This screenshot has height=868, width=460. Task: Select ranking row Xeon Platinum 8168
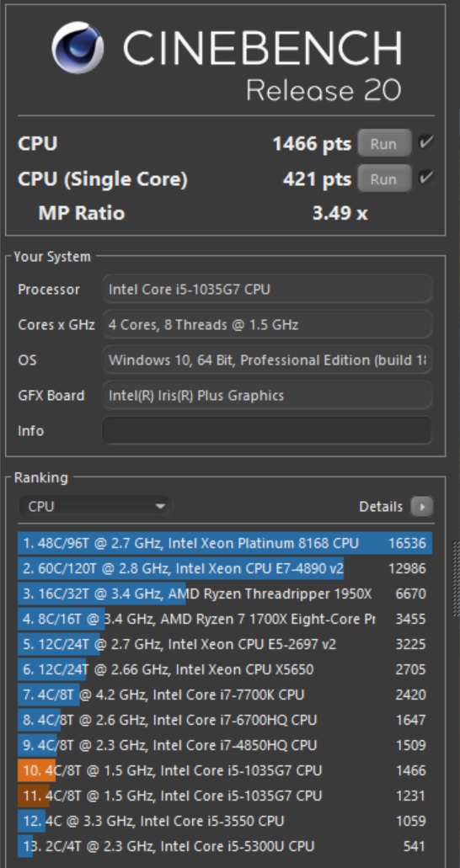click(225, 543)
